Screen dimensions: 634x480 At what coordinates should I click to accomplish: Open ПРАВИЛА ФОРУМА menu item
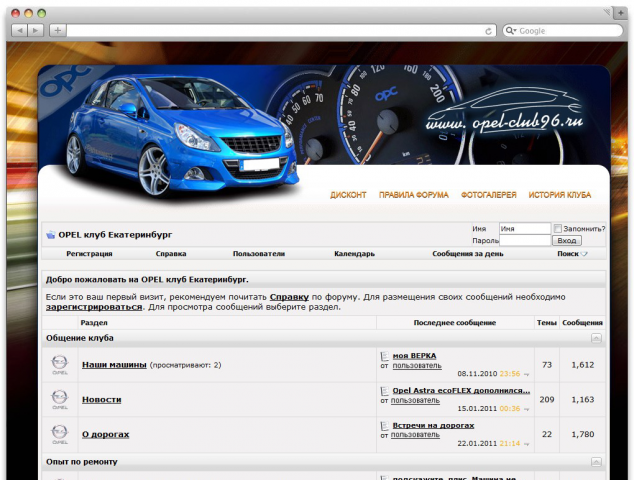tap(414, 195)
